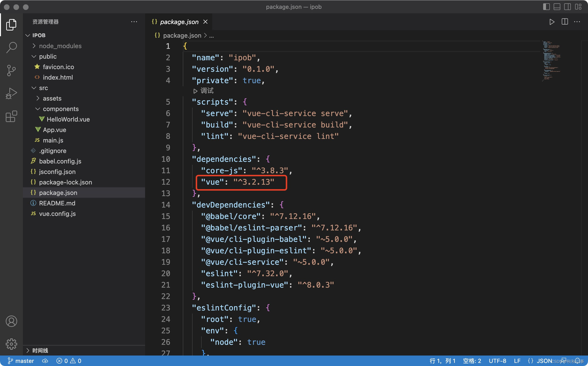The width and height of the screenshot is (588, 366).
Task: Open the Run and Debug view
Action: coord(11,93)
